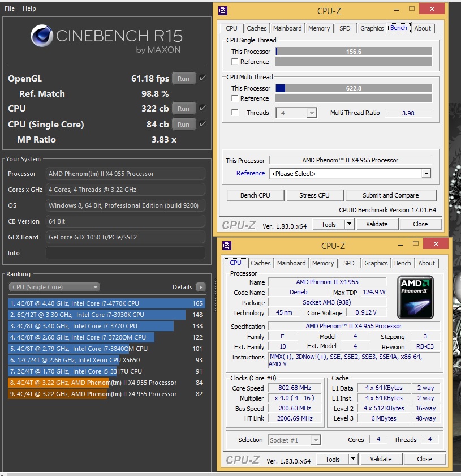Screen dimensions: 461x476
Task: Click the Cinebench R15 logo sphere
Action: [x=42, y=36]
